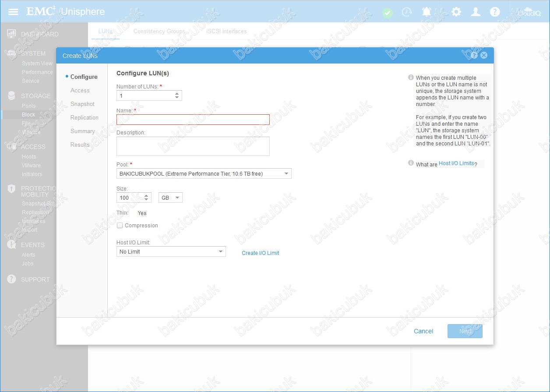Open VMware under Access
This screenshot has height=392, width=550.
point(31,166)
